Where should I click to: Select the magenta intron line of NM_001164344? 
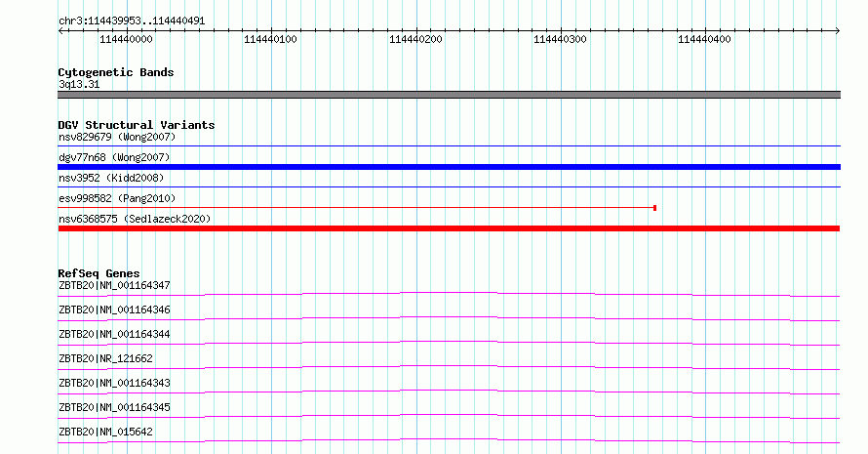tap(449, 343)
